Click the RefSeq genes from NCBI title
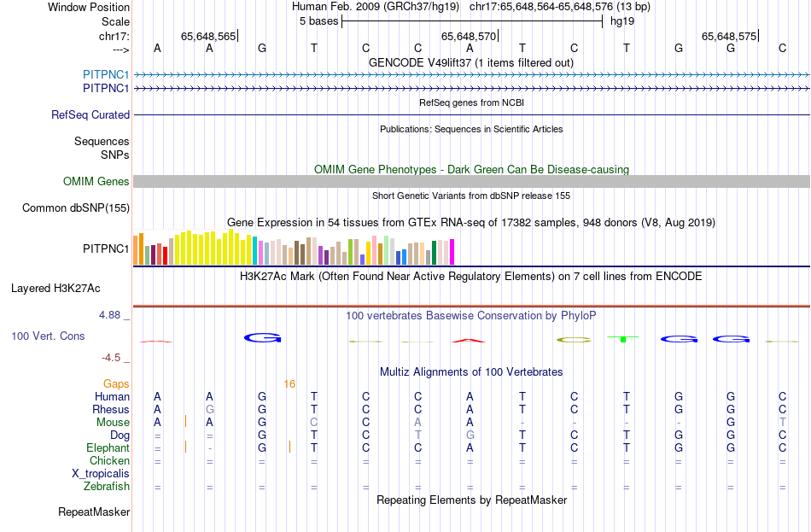 [472, 102]
